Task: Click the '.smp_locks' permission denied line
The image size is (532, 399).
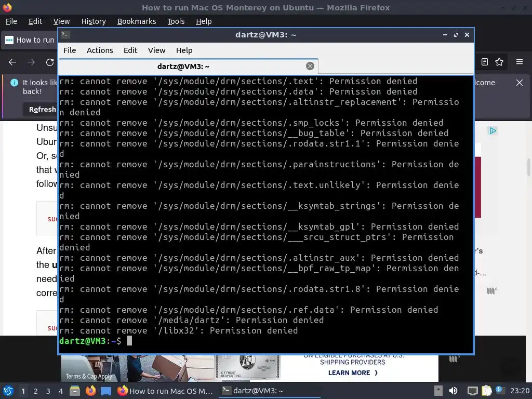Action: tap(251, 123)
